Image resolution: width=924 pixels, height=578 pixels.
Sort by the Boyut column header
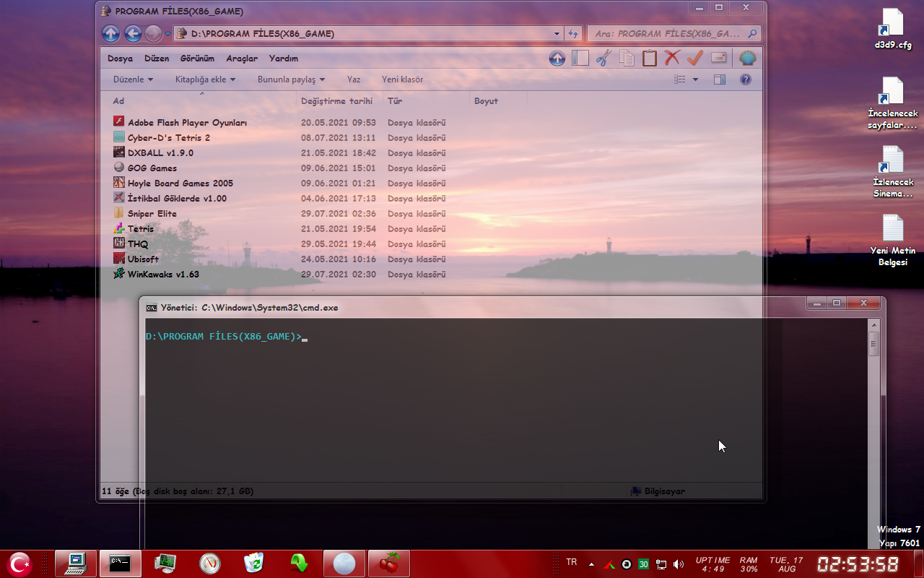pyautogui.click(x=498, y=101)
